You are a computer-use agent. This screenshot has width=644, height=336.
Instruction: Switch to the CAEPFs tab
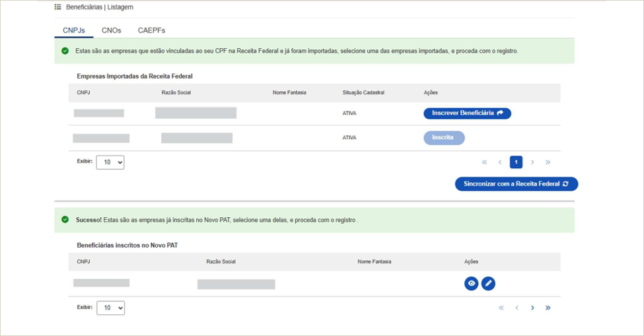[x=151, y=30]
